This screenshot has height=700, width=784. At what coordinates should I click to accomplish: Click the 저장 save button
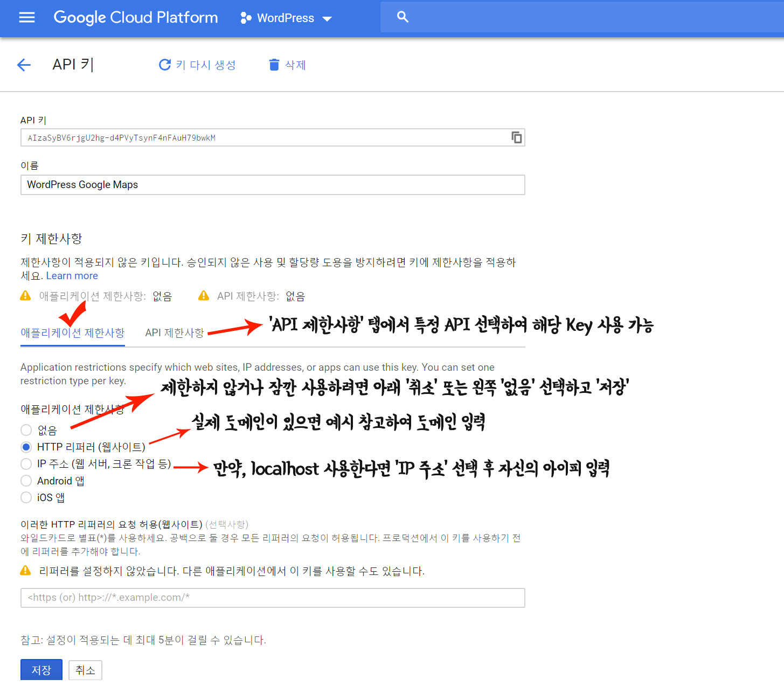[41, 670]
